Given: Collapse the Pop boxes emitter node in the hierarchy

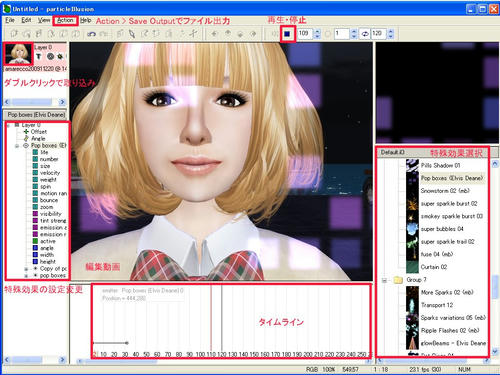Looking at the screenshot, I should click(x=17, y=146).
